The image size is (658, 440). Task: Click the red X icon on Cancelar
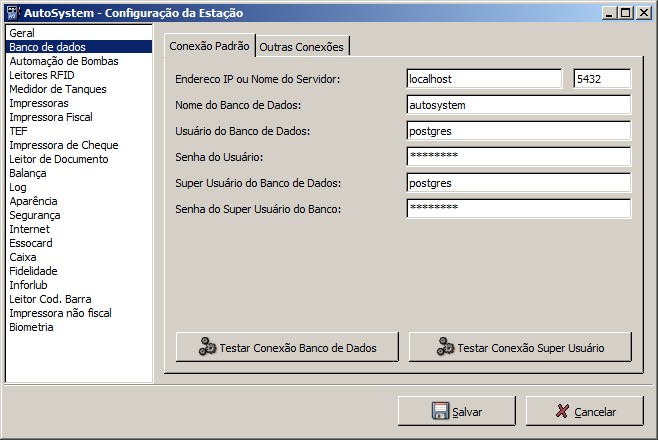tap(562, 411)
